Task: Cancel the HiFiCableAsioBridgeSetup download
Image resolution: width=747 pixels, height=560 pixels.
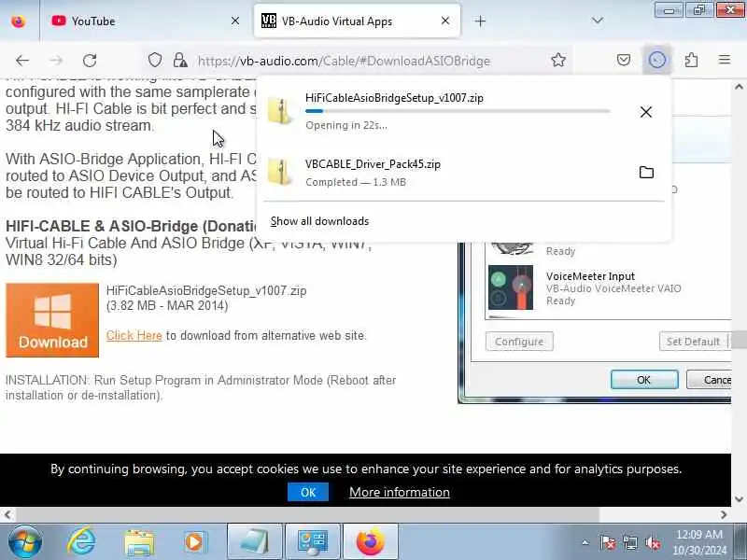Action: [x=646, y=112]
